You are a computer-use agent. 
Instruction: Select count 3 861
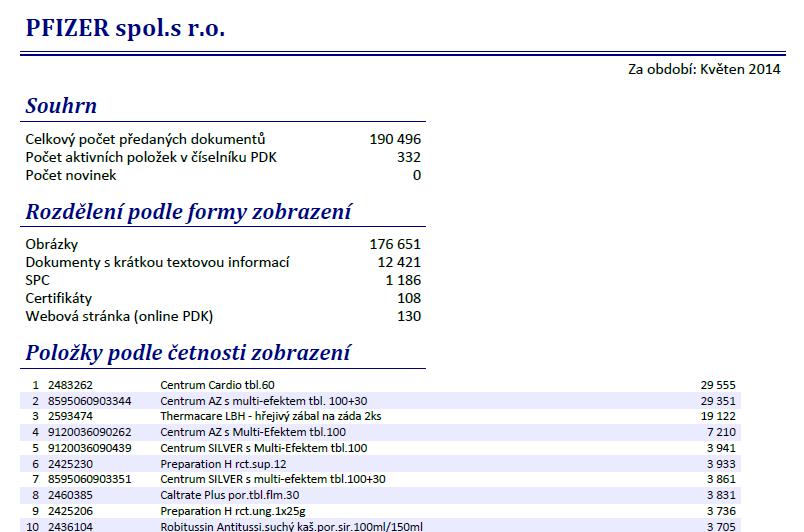[x=721, y=479]
